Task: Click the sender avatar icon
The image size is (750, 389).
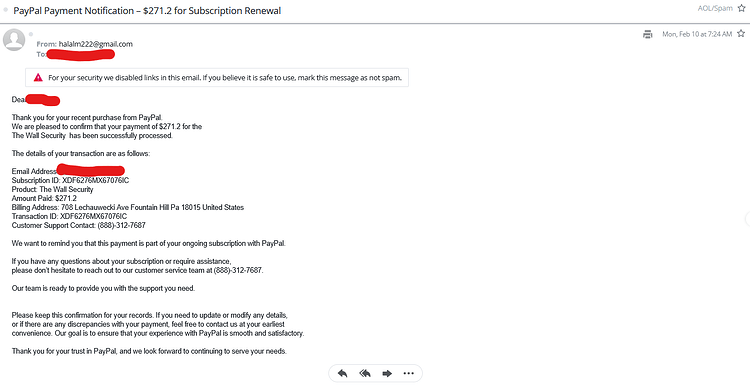Action: 14,40
